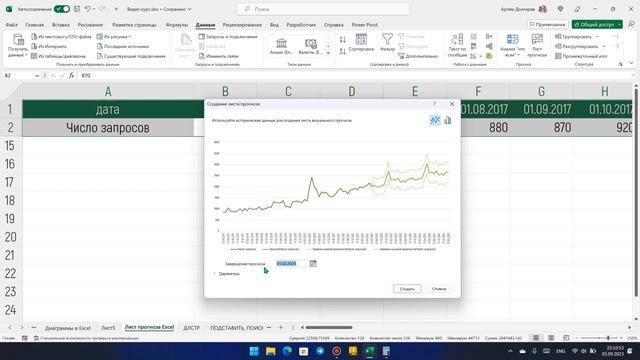The image size is (640, 360).
Task: Select column chart type in forecast dialog
Action: coord(448,120)
